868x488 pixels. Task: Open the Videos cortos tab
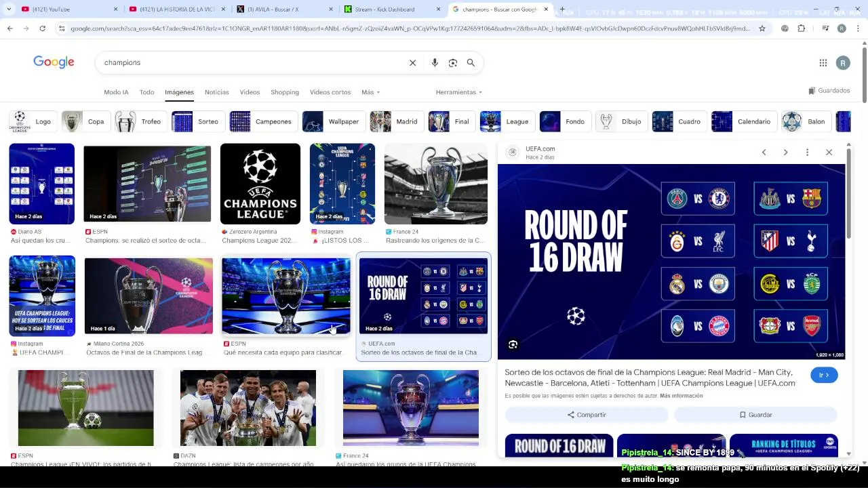click(x=330, y=92)
